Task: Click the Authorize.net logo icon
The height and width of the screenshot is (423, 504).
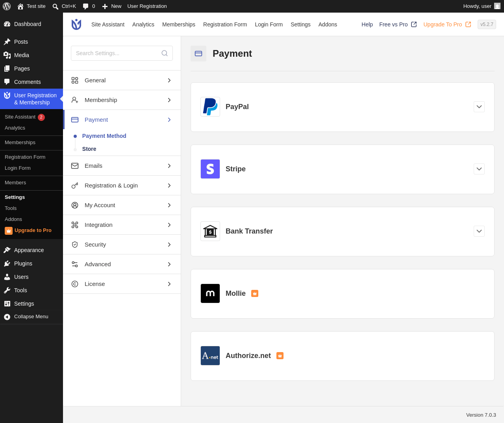Action: [210, 356]
